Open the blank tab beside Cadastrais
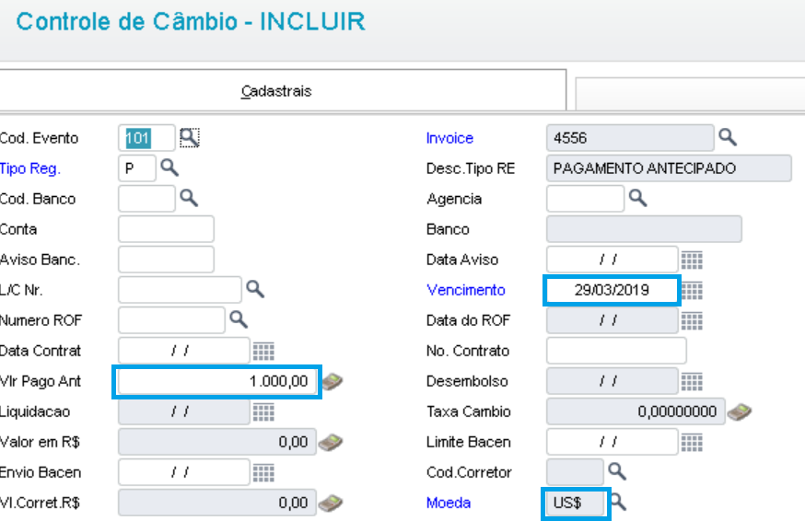The width and height of the screenshot is (805, 532). point(690,93)
